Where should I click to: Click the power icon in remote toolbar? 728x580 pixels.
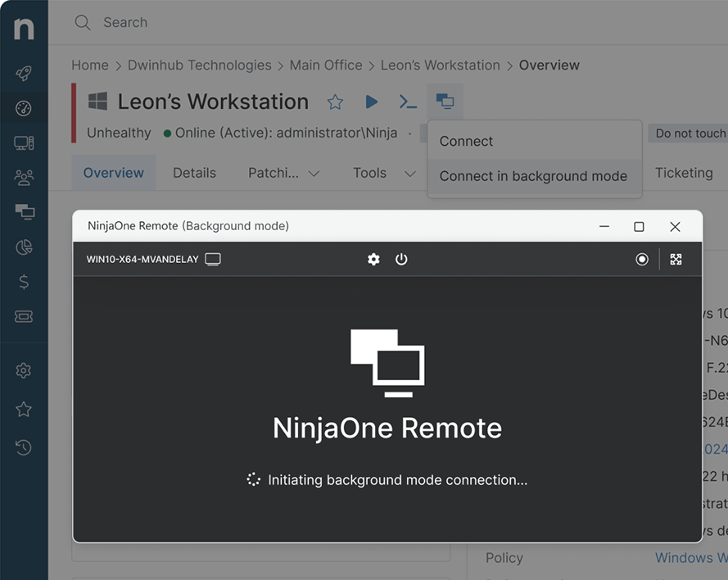401,259
